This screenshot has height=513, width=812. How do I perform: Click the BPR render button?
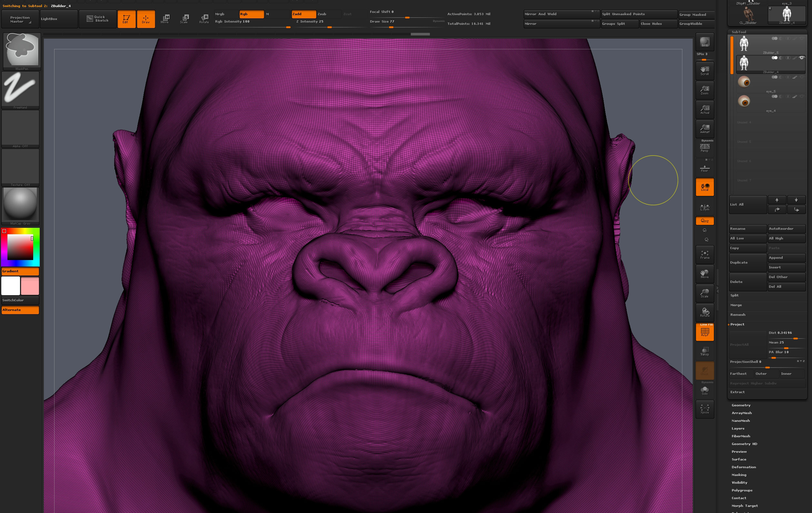pos(705,42)
